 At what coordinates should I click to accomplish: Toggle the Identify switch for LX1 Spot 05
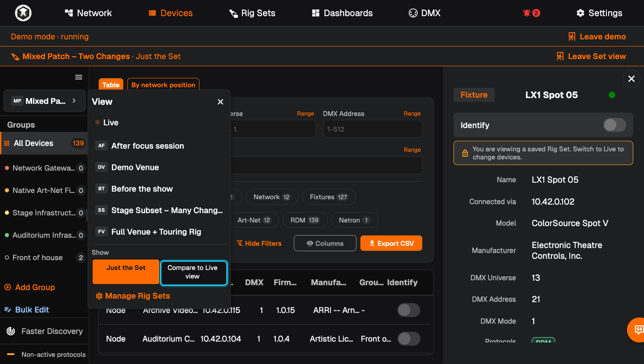click(x=614, y=125)
